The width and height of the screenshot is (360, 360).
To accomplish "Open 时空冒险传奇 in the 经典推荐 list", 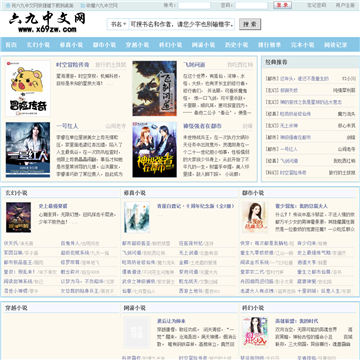I will pyautogui.click(x=293, y=173).
